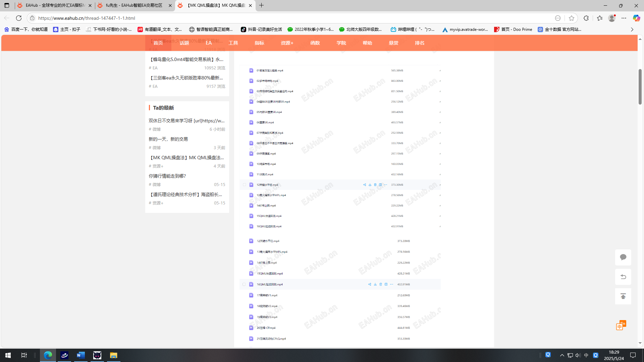Click download icon in highlighted 16QML row
This screenshot has width=644, height=362.
(375, 284)
